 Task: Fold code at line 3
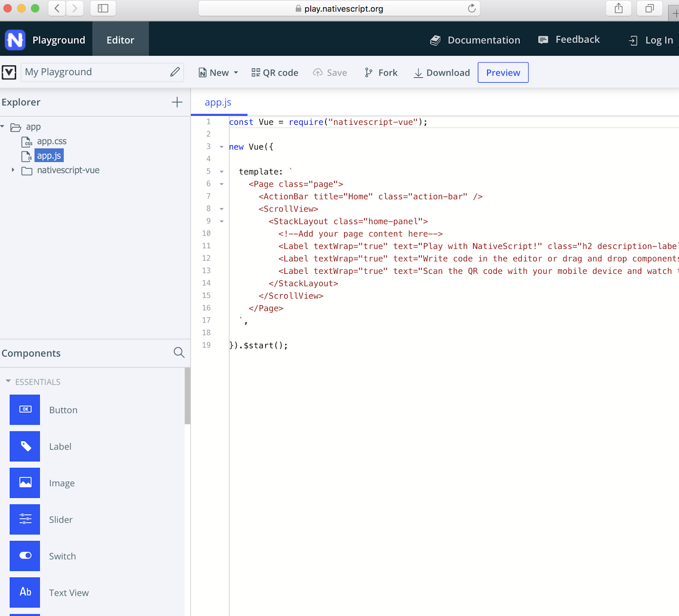point(222,147)
